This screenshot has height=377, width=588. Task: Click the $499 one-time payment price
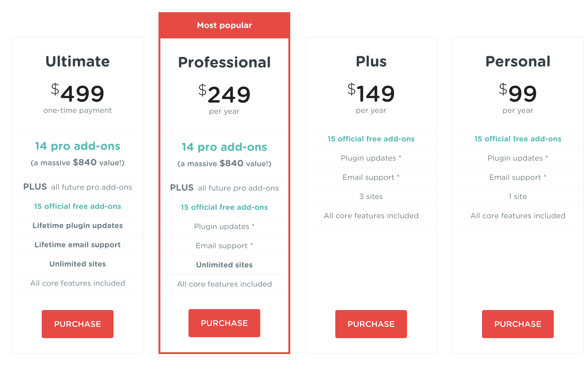click(x=77, y=98)
